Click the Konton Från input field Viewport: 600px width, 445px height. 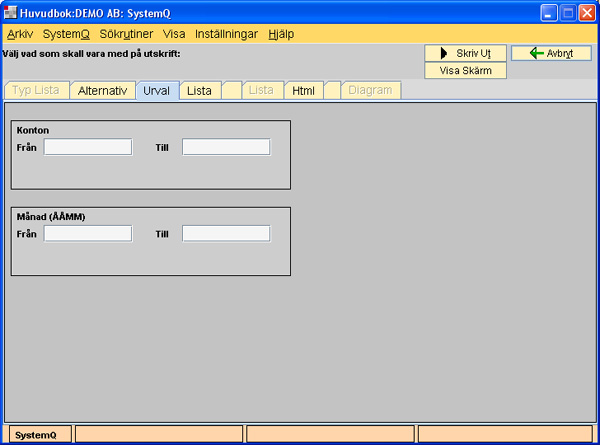pyautogui.click(x=88, y=147)
